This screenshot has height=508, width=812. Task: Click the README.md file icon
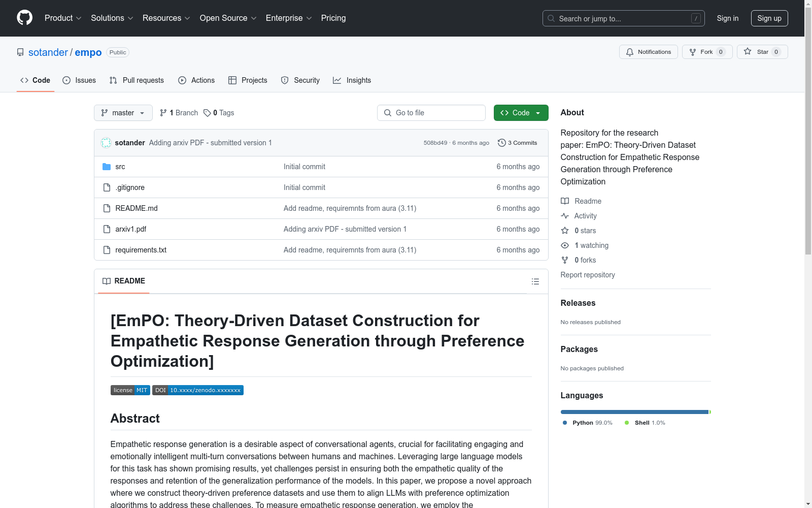[107, 208]
